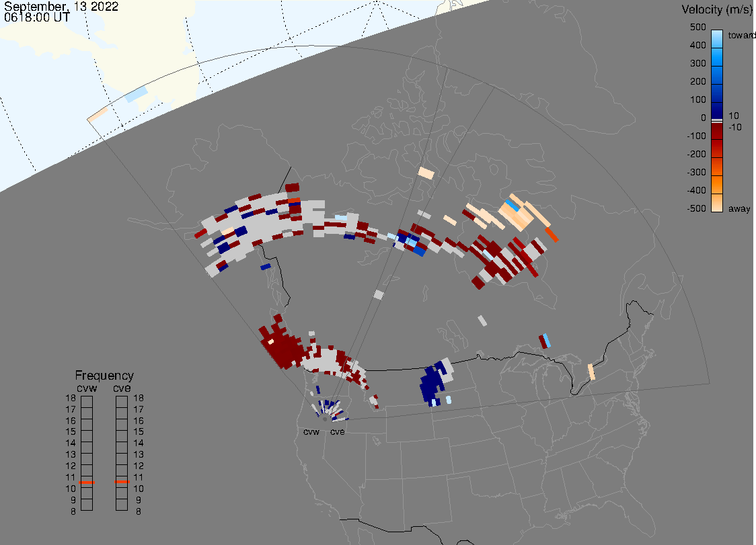Pick the bright orange segment of the velocity bar
The width and height of the screenshot is (756, 545).
click(x=717, y=185)
